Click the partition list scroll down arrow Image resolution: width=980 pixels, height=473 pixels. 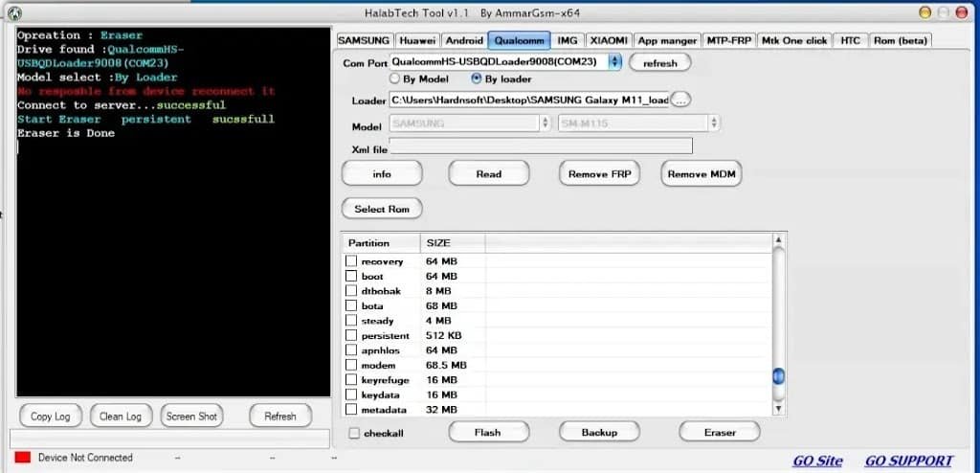778,409
